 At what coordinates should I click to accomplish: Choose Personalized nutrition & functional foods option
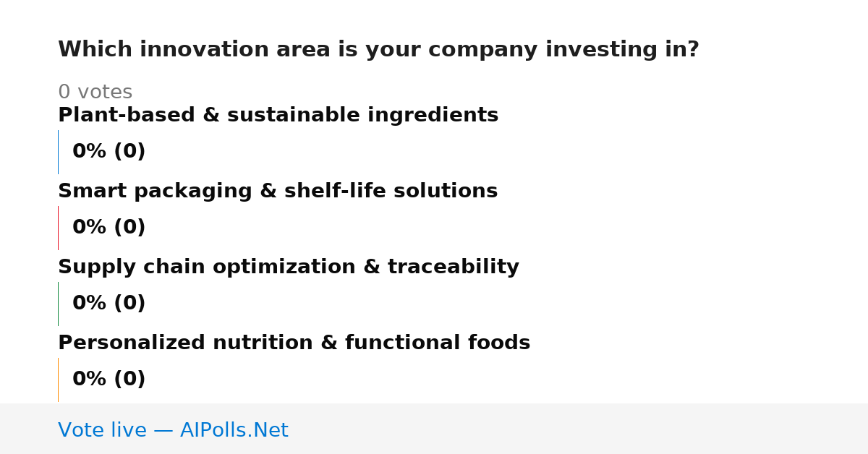(x=294, y=343)
